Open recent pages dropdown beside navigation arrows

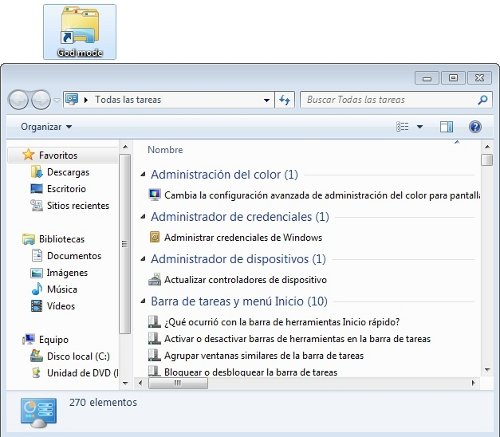click(x=57, y=100)
